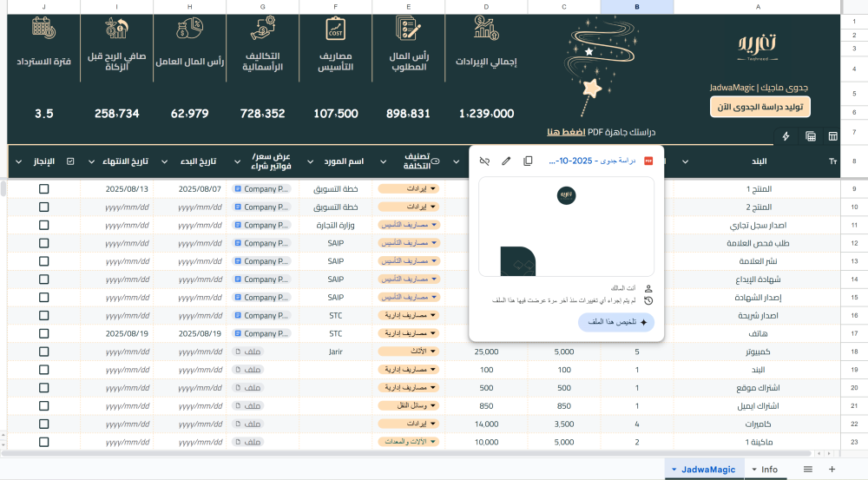This screenshot has width=868, height=480.
Task: Click the remove link icon in popup
Action: [x=485, y=161]
